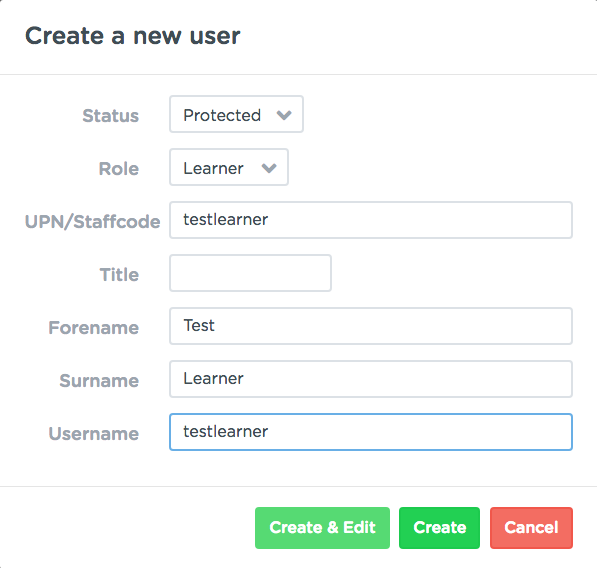This screenshot has width=597, height=568.
Task: Click into the empty Title field
Action: [250, 273]
